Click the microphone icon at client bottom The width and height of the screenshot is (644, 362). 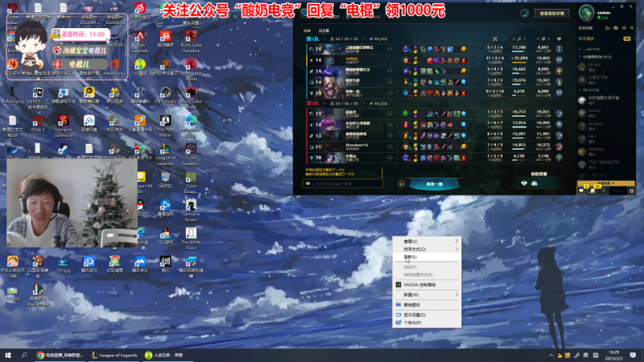603,191
